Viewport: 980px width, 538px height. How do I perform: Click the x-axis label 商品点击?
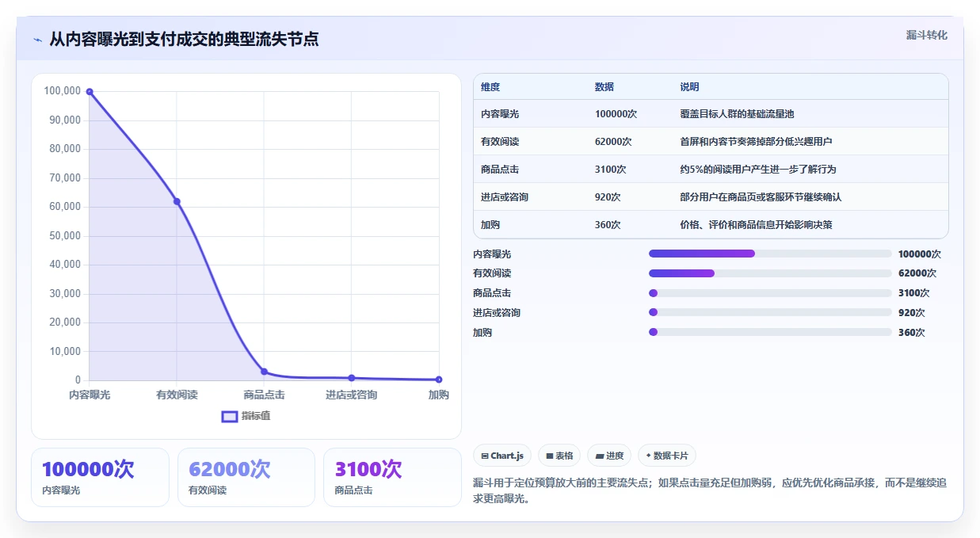point(264,395)
